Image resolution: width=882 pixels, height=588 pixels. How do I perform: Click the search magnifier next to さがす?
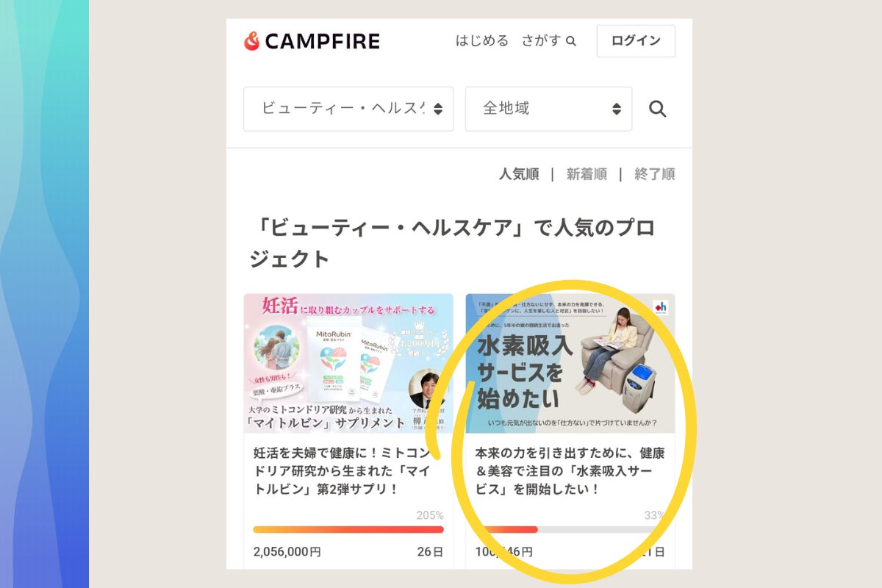coord(571,41)
